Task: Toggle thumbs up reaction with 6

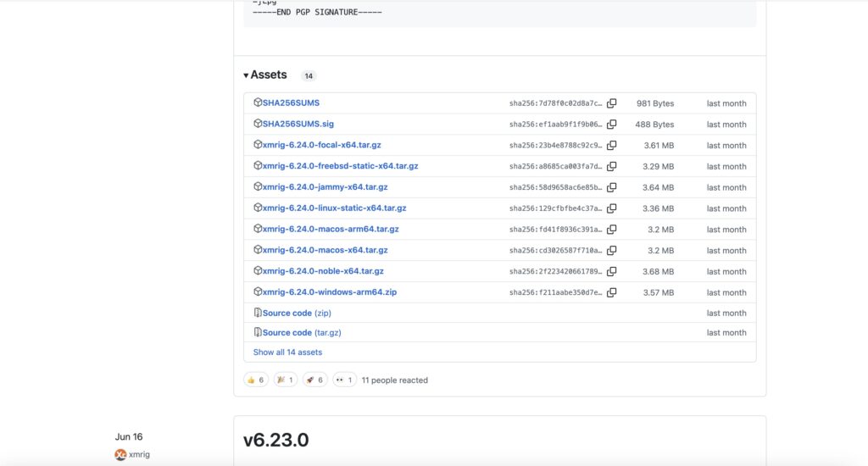Action: click(x=256, y=380)
